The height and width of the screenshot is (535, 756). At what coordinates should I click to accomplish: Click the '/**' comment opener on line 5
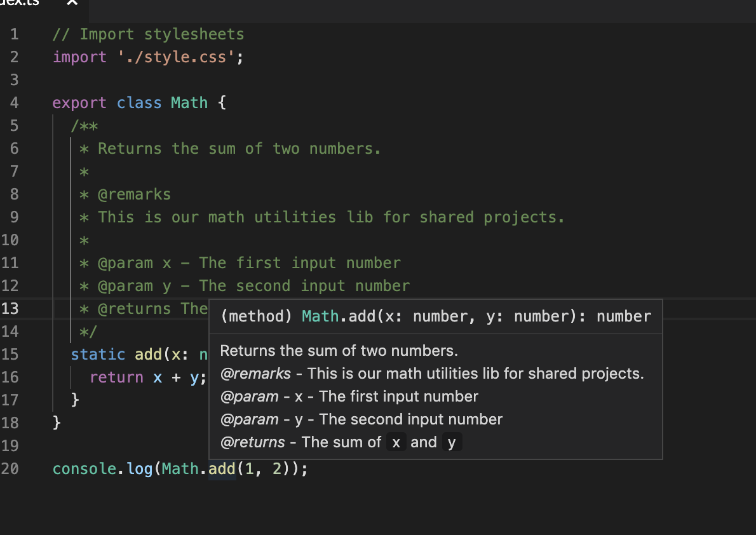(x=84, y=126)
